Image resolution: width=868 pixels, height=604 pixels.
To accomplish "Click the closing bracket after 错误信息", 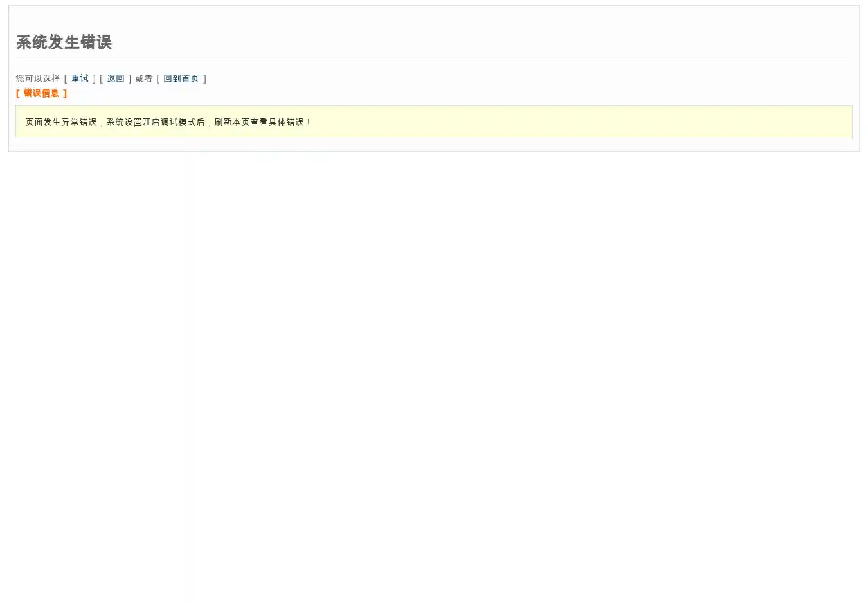I will [65, 93].
